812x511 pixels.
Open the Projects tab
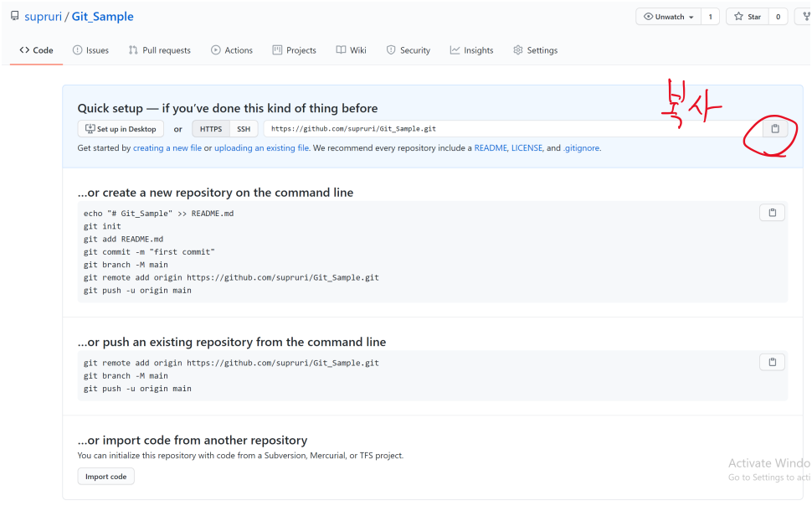pos(294,50)
